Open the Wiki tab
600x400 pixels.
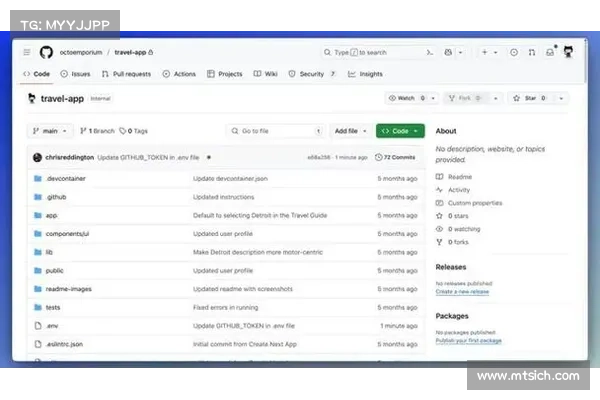point(266,74)
